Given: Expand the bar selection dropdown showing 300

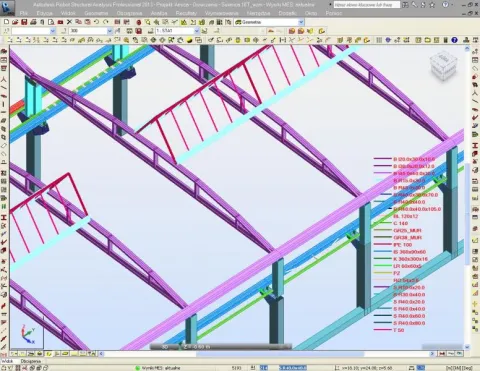Looking at the screenshot, I should click(109, 31).
